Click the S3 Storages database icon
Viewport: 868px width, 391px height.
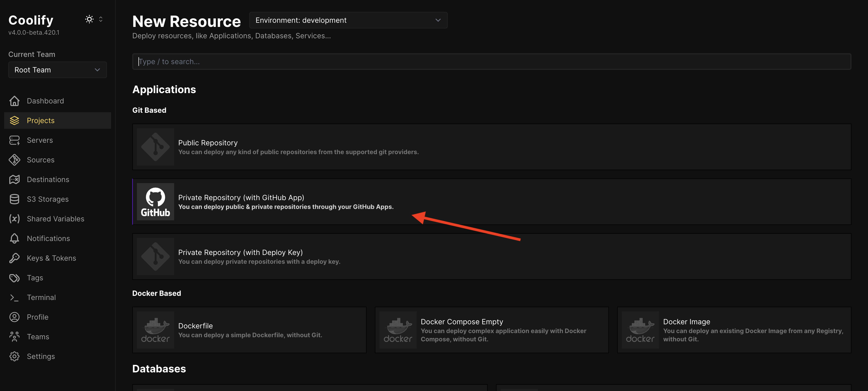coord(14,199)
